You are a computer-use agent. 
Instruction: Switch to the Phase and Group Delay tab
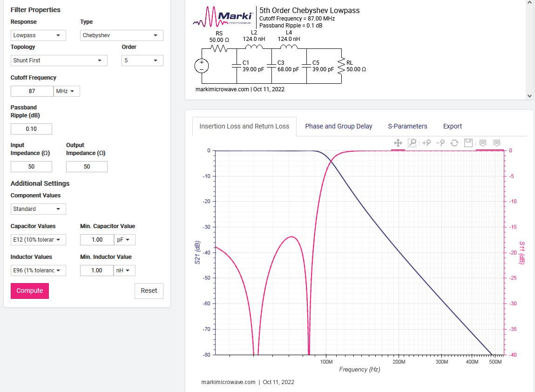click(339, 126)
